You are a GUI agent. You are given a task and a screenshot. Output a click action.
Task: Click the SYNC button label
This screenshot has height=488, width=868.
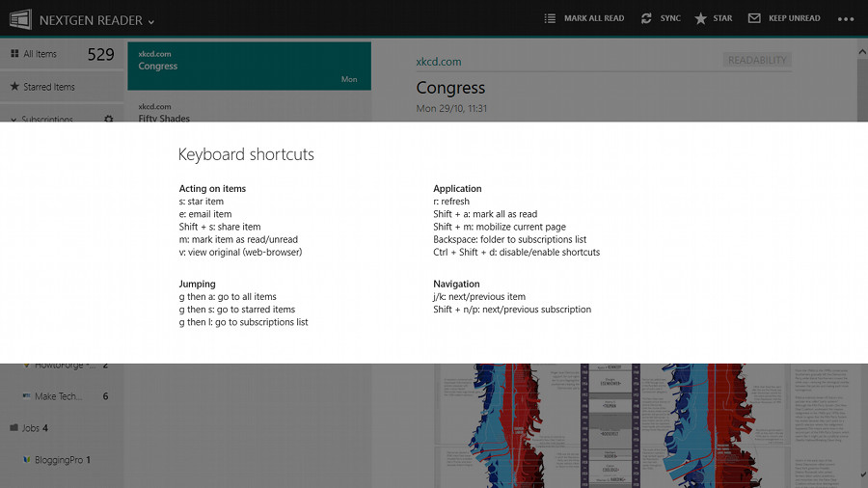point(670,18)
